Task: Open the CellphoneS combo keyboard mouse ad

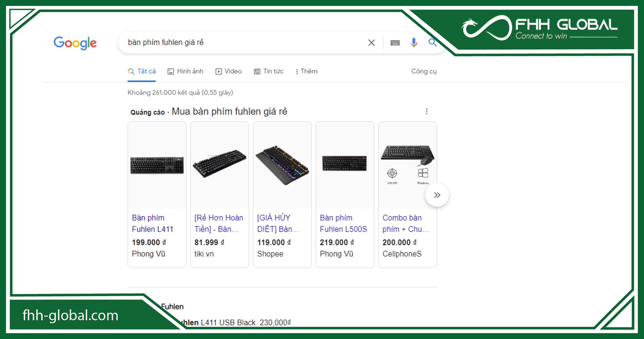Action: [405, 223]
